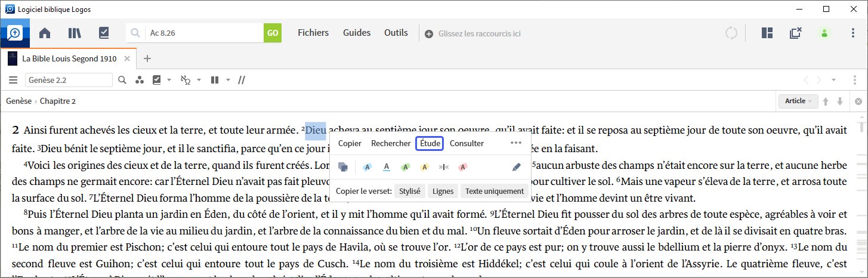Open the Guides menu
Image resolution: width=868 pixels, height=278 pixels.
(x=357, y=33)
